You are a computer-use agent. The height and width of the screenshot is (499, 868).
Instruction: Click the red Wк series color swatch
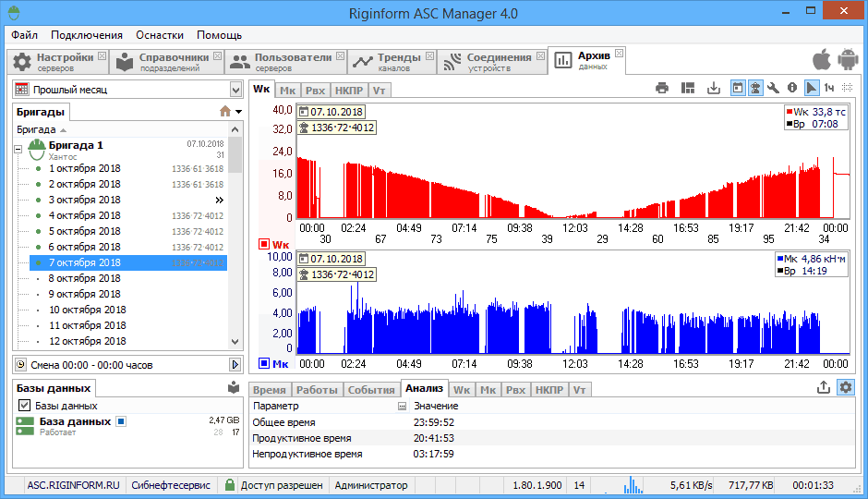[x=264, y=245]
